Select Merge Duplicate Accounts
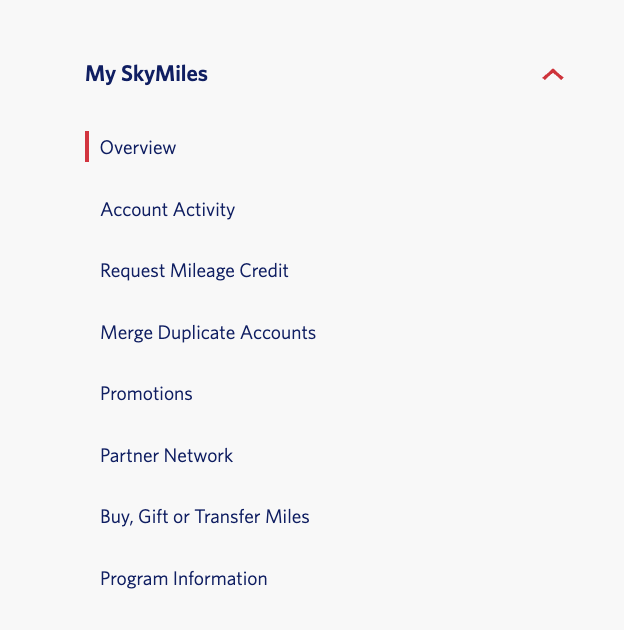Viewport: 624px width, 630px height. [208, 333]
